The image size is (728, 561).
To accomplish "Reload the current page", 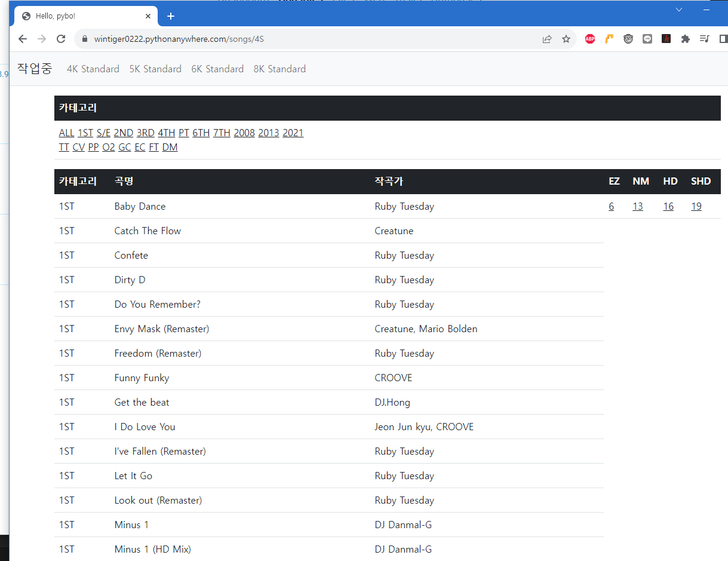I will coord(61,39).
